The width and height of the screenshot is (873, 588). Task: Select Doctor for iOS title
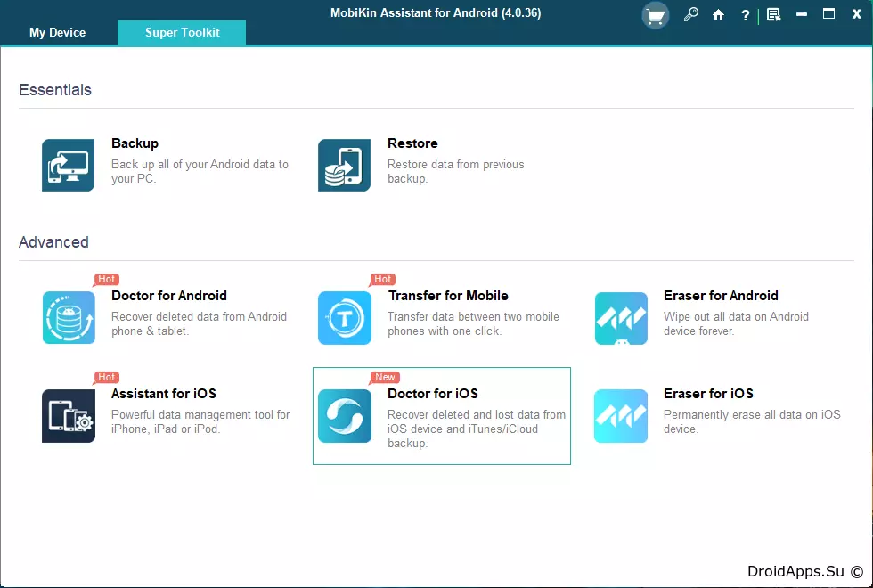tap(433, 394)
